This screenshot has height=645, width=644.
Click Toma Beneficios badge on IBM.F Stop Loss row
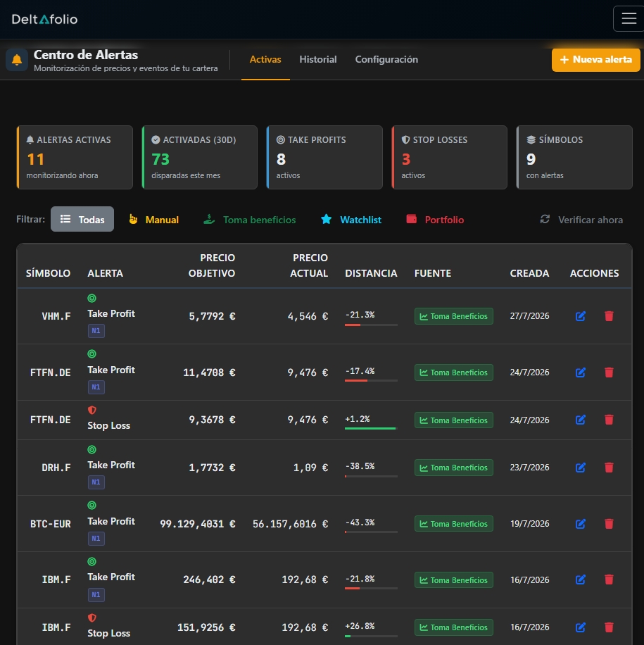pos(453,627)
